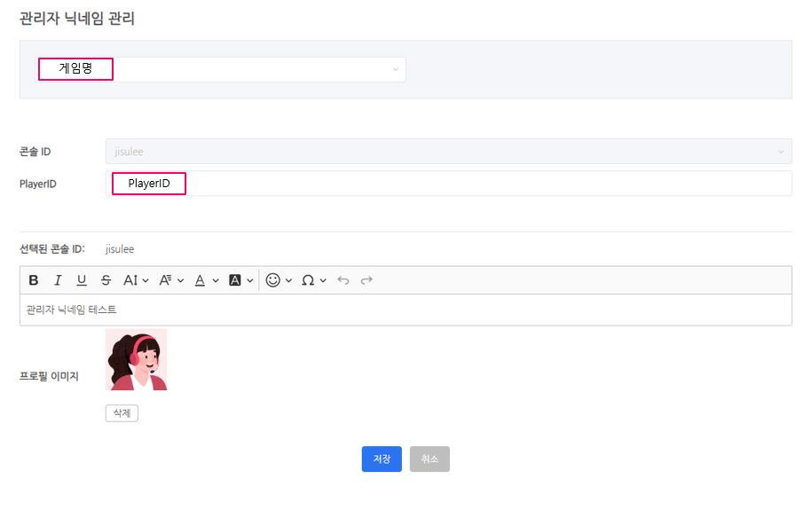Viewport: 812px width, 518px height.
Task: Open the console ID dropdown showing jisulee
Action: click(448, 152)
